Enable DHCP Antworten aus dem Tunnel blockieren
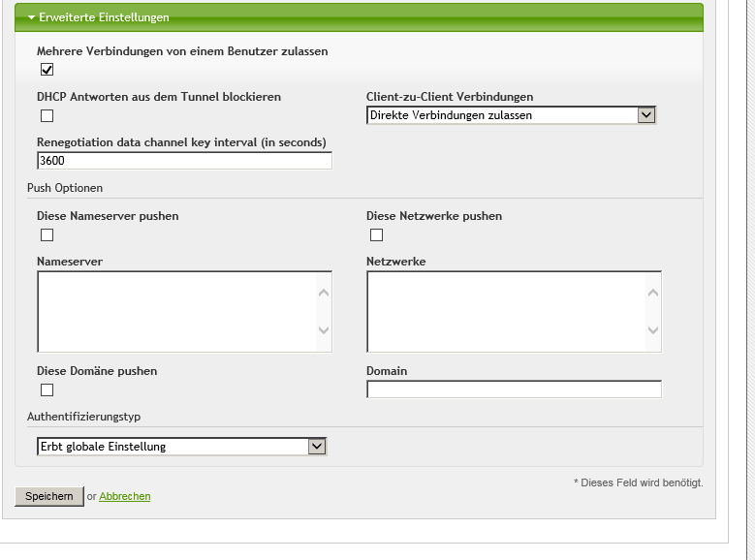The height and width of the screenshot is (560, 755). [x=47, y=116]
